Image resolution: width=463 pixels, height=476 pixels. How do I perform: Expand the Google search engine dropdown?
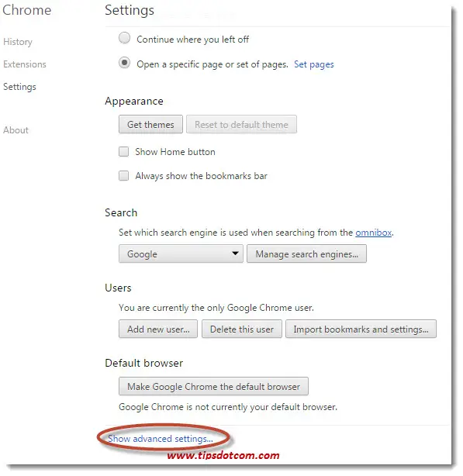[x=181, y=254]
